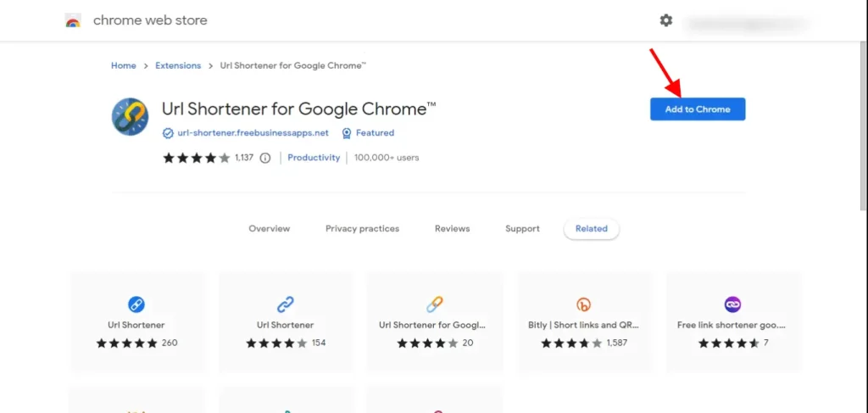Click the Url Shortener for Googl... card icon

(x=435, y=304)
